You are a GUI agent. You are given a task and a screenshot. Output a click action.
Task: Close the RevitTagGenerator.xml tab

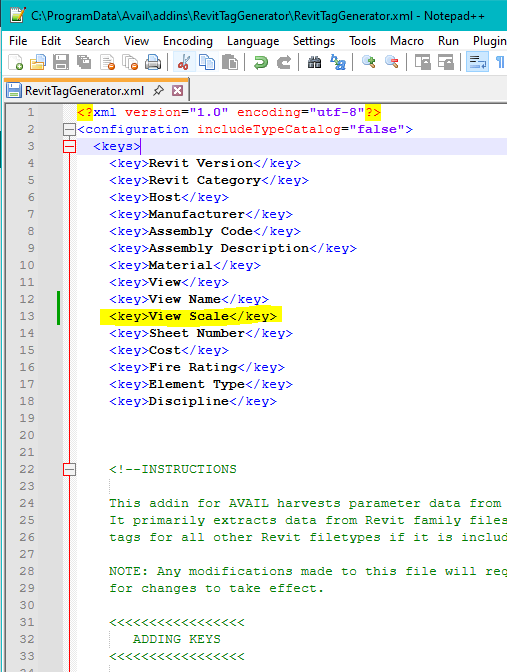coord(177,90)
